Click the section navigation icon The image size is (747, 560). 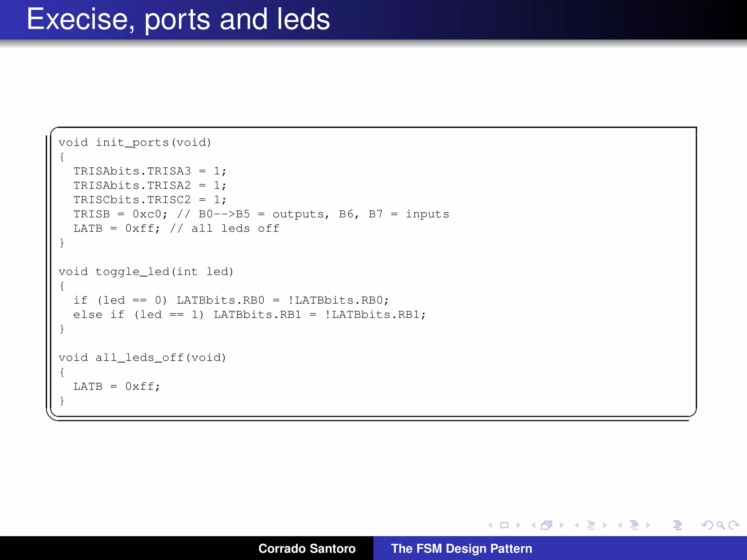(x=634, y=525)
